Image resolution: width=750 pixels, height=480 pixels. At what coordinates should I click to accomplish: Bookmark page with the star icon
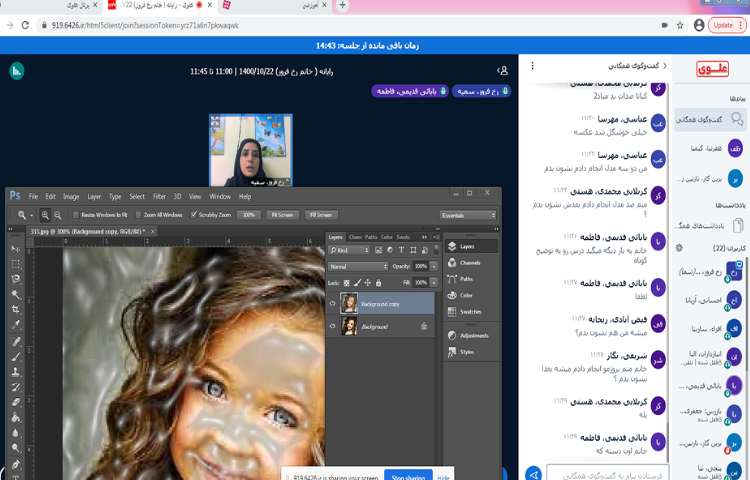pos(680,25)
